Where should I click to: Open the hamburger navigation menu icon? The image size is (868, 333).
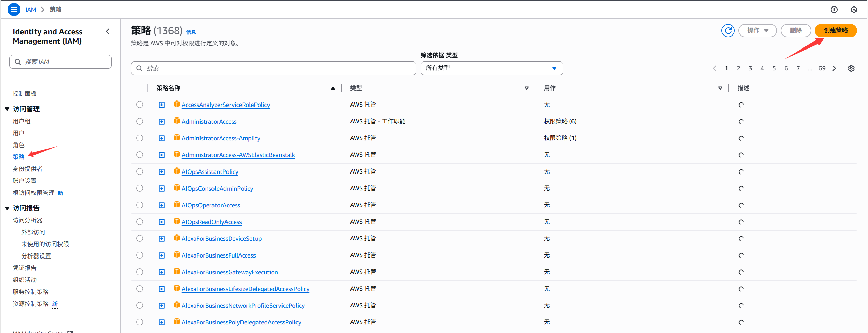[14, 10]
